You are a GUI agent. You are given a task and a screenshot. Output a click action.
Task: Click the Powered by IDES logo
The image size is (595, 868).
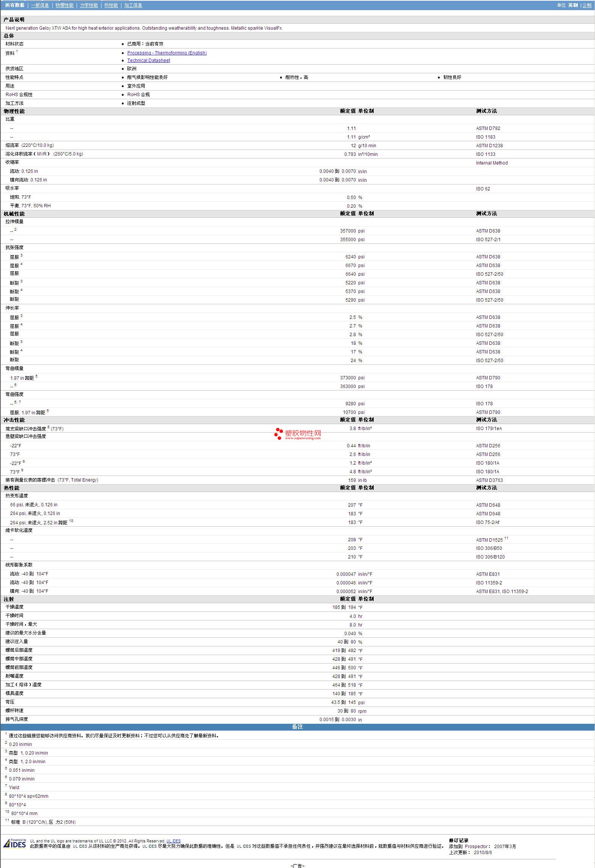(x=15, y=843)
